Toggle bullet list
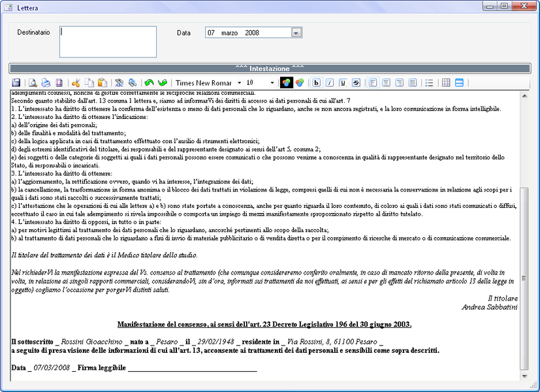The width and height of the screenshot is (540, 392). (x=429, y=83)
